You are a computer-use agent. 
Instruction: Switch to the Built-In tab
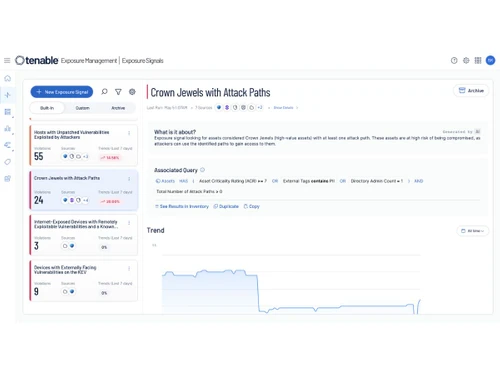point(47,108)
